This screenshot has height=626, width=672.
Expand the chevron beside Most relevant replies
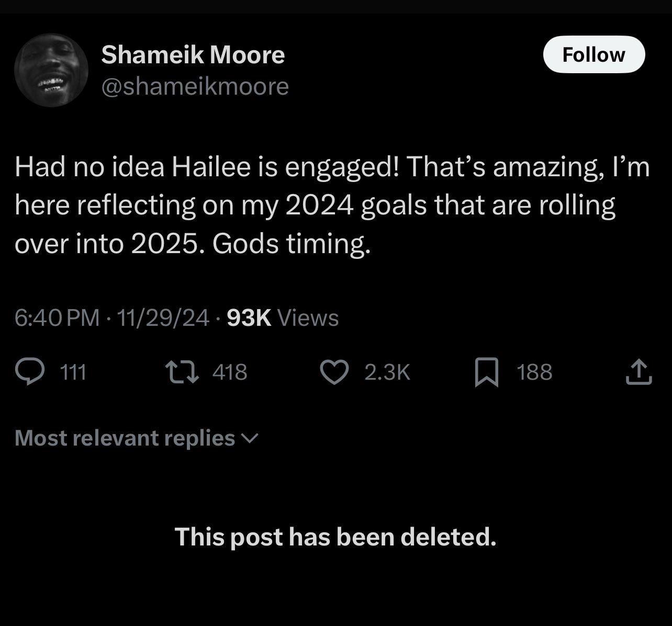[251, 438]
